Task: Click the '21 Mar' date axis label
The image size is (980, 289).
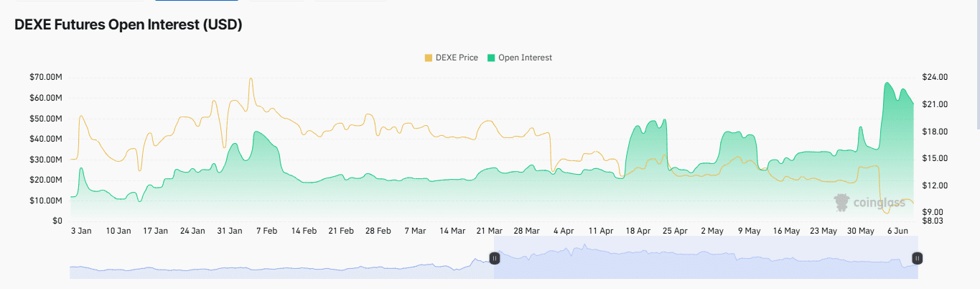Action: pos(490,231)
